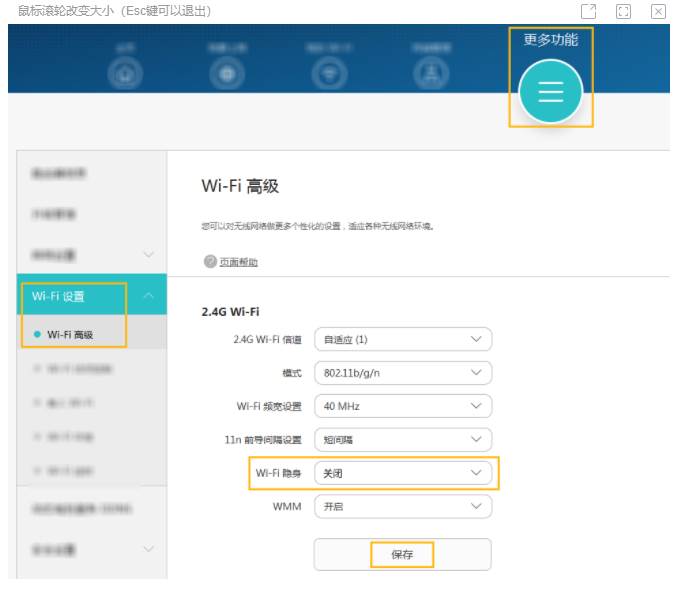Image resolution: width=678 pixels, height=602 pixels.
Task: Open the Wi-Fi 频宽设置 40 MHz dropdown
Action: pos(403,407)
